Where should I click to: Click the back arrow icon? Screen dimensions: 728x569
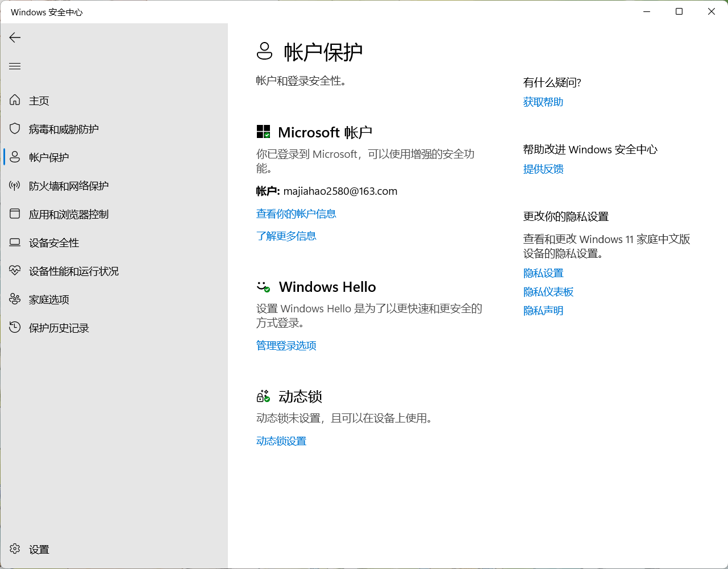pos(15,37)
